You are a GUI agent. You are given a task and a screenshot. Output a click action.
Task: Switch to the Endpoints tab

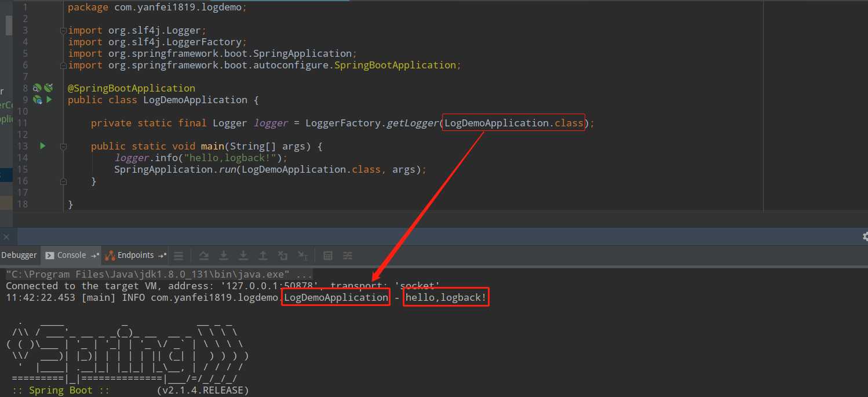click(136, 255)
